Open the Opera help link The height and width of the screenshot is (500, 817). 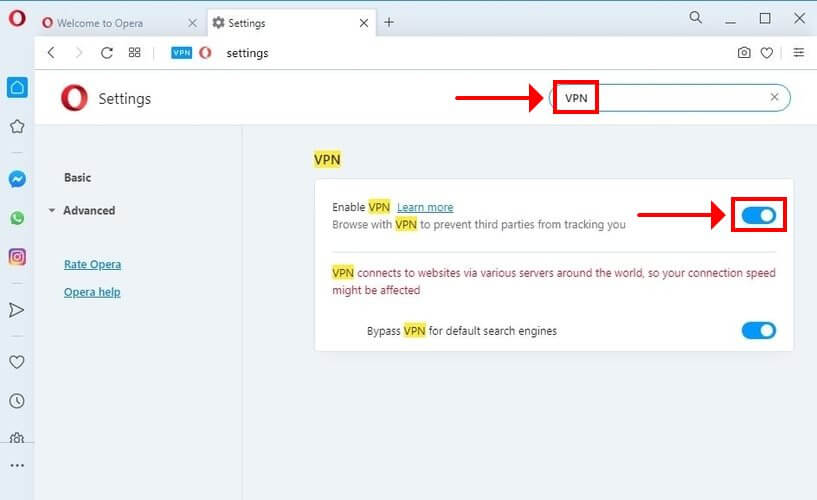92,292
